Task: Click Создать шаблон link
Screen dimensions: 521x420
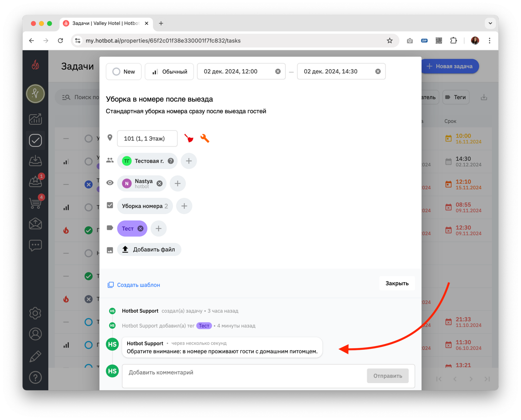Action: [x=134, y=285]
